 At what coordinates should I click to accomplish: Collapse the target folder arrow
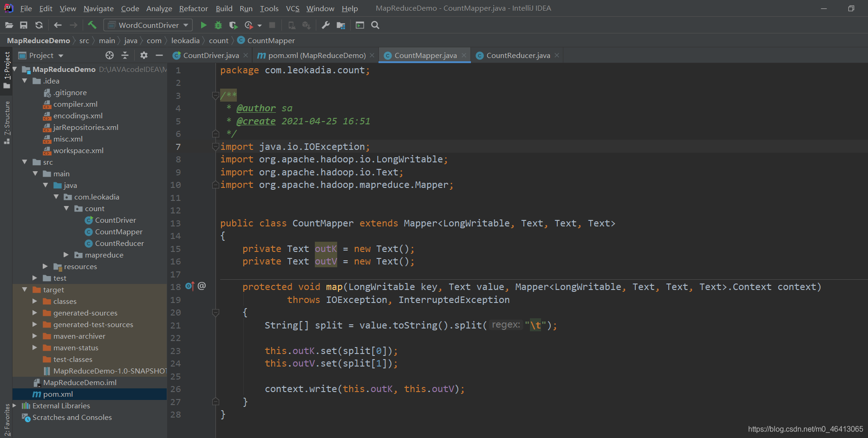[25, 290]
